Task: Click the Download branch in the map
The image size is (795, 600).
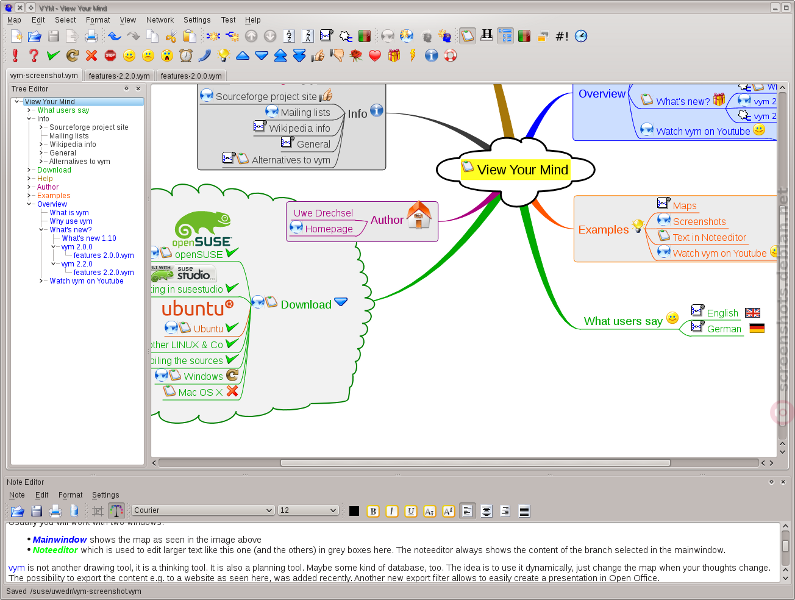Action: tap(306, 304)
